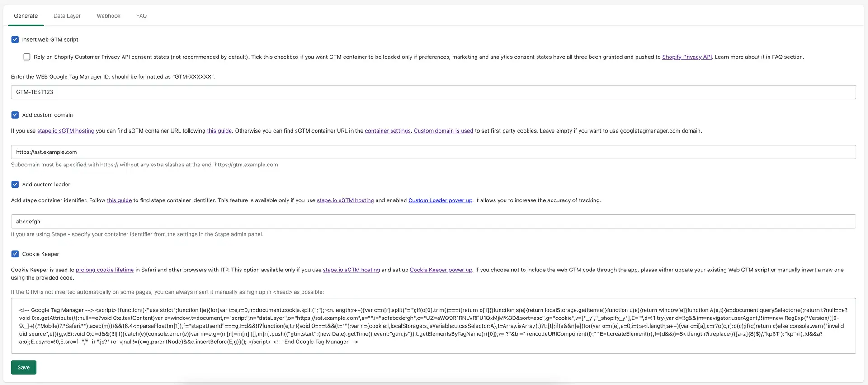Switch to the Generate tab
868x385 pixels.
tap(26, 16)
